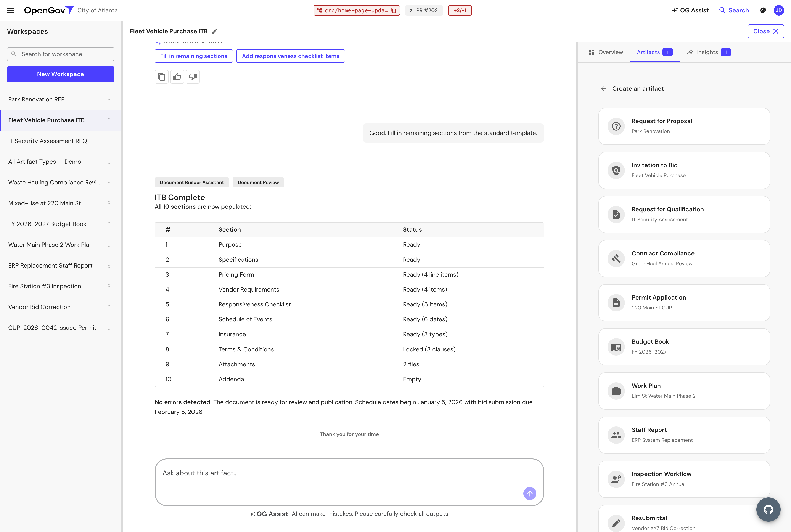Select the CUP-2026-0042 Issued Permit workspace
The image size is (791, 532).
pyautogui.click(x=60, y=328)
